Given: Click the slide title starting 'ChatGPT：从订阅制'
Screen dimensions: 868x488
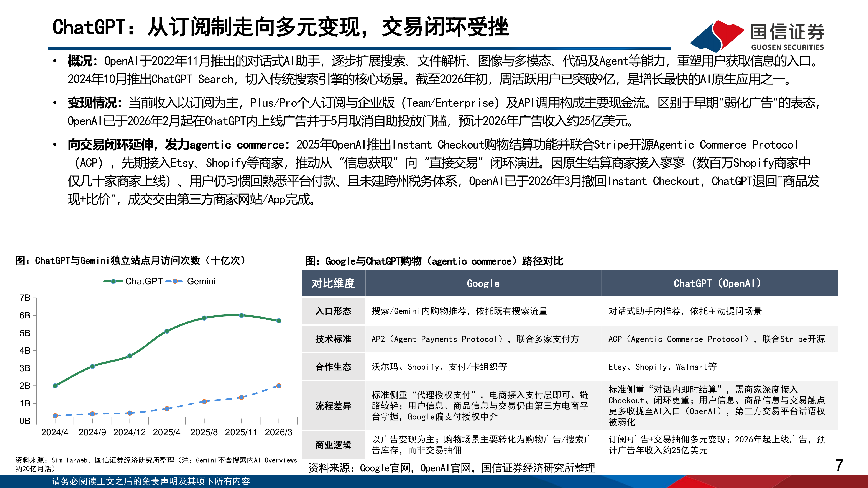Looking at the screenshot, I should [x=280, y=27].
